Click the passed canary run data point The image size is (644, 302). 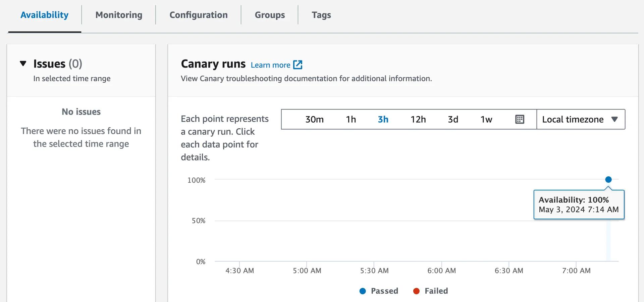[x=608, y=179]
